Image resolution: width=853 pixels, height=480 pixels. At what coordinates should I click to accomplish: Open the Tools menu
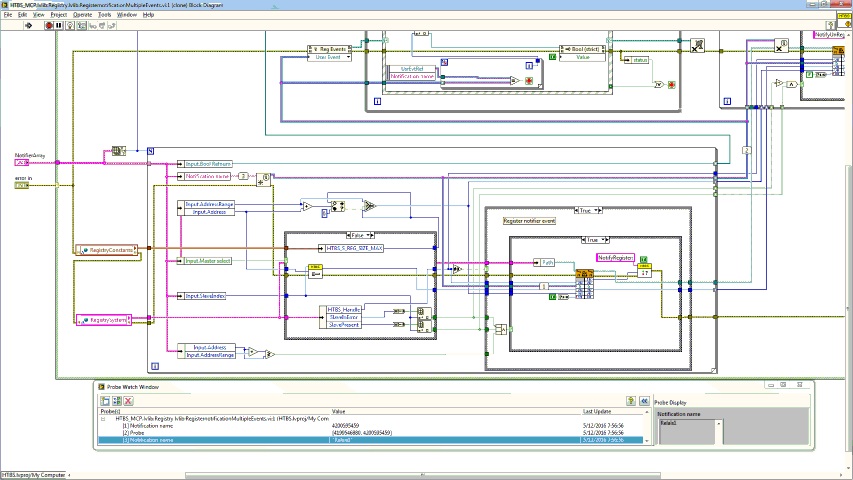tap(104, 15)
